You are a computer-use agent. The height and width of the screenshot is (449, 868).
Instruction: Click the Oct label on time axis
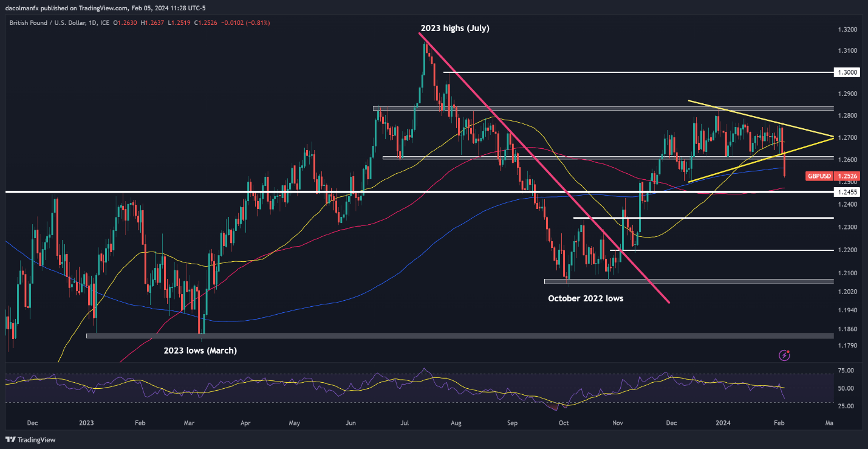click(x=564, y=422)
